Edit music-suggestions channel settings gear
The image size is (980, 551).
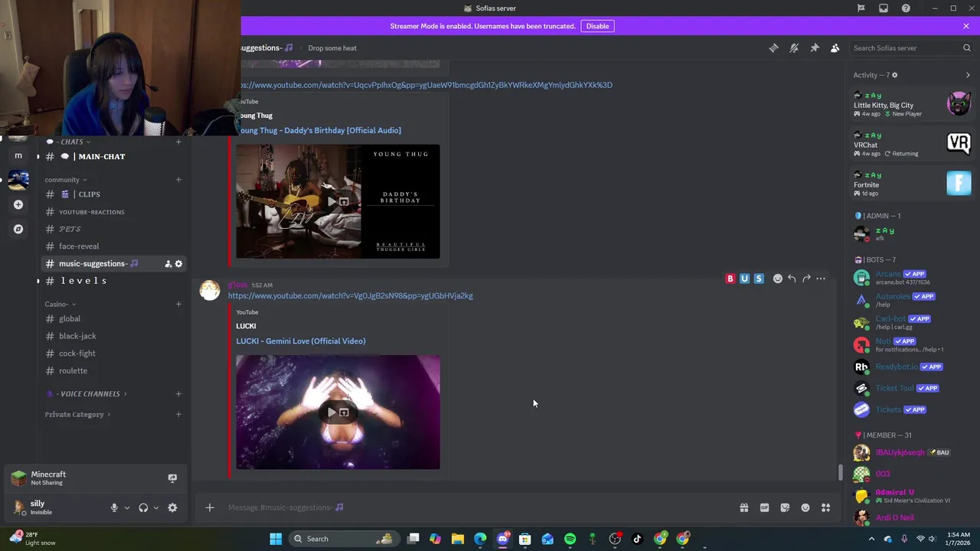click(x=179, y=264)
